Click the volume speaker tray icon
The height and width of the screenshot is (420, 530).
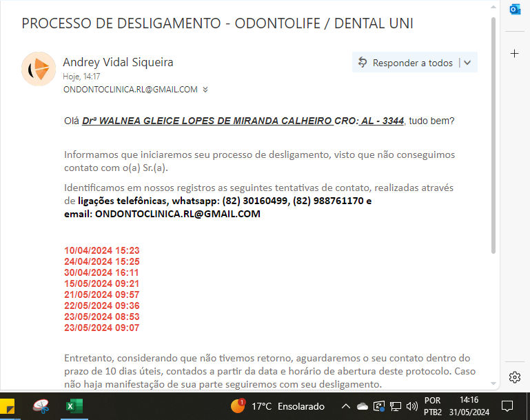412,406
